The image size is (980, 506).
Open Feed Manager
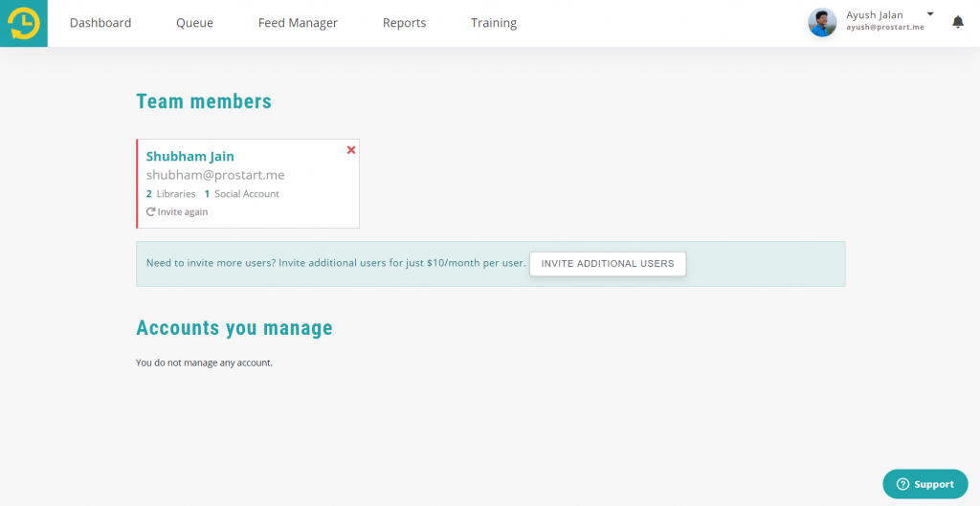tap(299, 23)
